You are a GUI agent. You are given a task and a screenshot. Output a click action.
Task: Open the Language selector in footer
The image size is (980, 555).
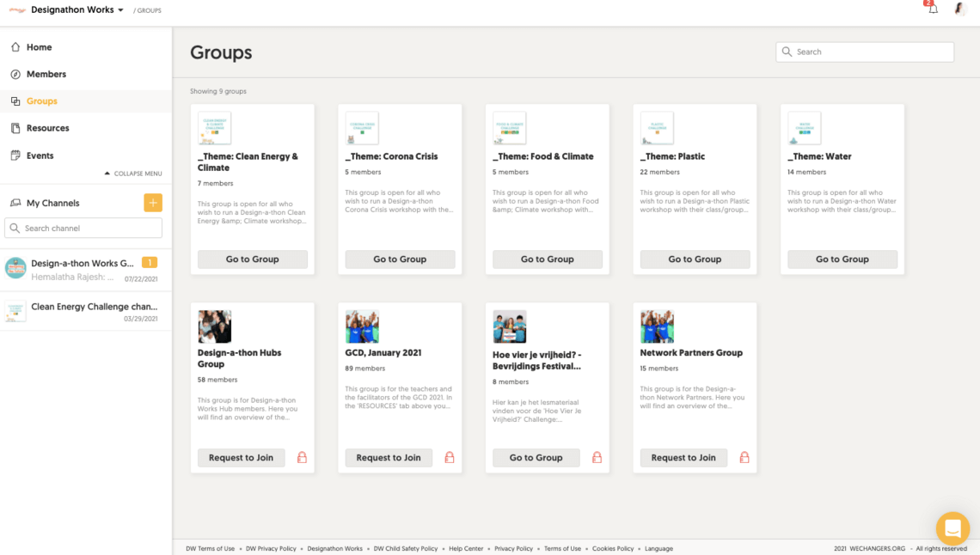pyautogui.click(x=658, y=548)
